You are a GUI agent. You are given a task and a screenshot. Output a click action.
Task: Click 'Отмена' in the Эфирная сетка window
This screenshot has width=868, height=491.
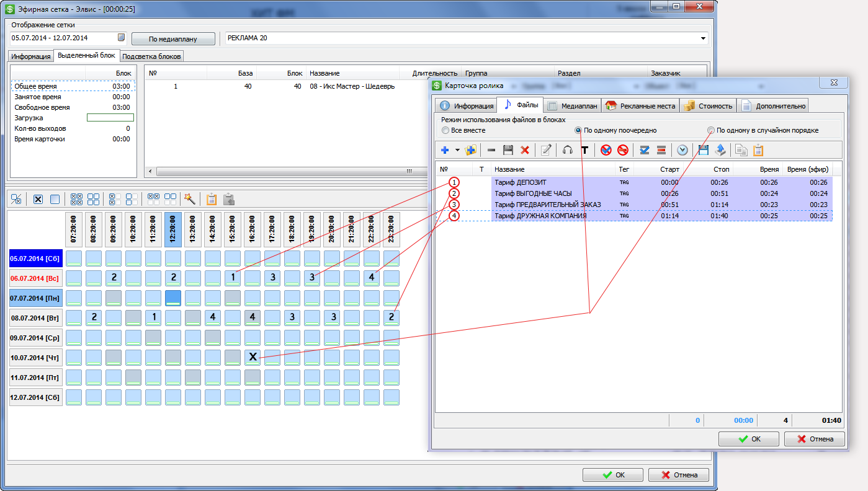tap(679, 475)
